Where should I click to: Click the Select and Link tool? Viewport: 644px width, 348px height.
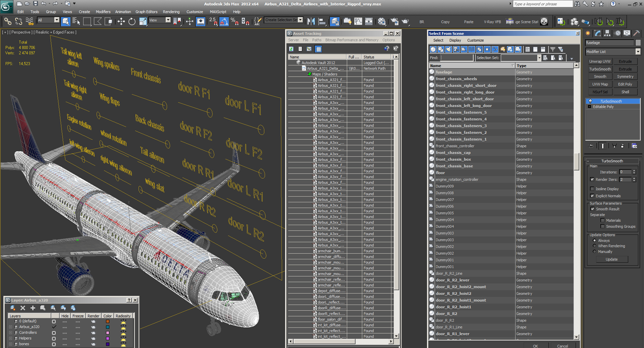tap(7, 21)
